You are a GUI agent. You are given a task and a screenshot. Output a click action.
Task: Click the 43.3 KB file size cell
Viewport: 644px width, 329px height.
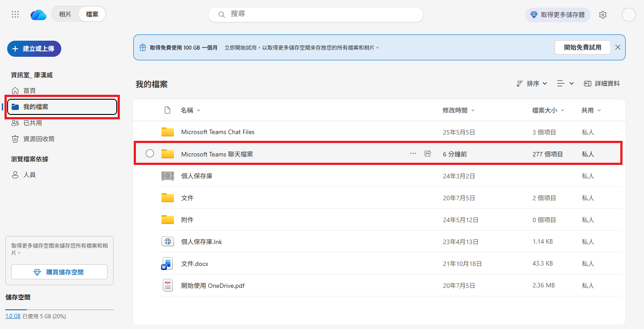543,263
